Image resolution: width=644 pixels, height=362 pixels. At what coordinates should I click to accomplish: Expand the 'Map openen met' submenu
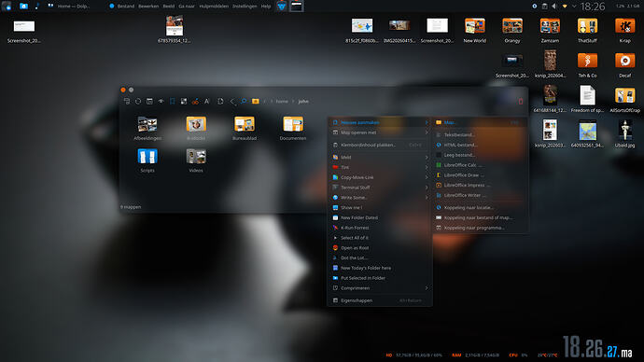tap(380, 132)
